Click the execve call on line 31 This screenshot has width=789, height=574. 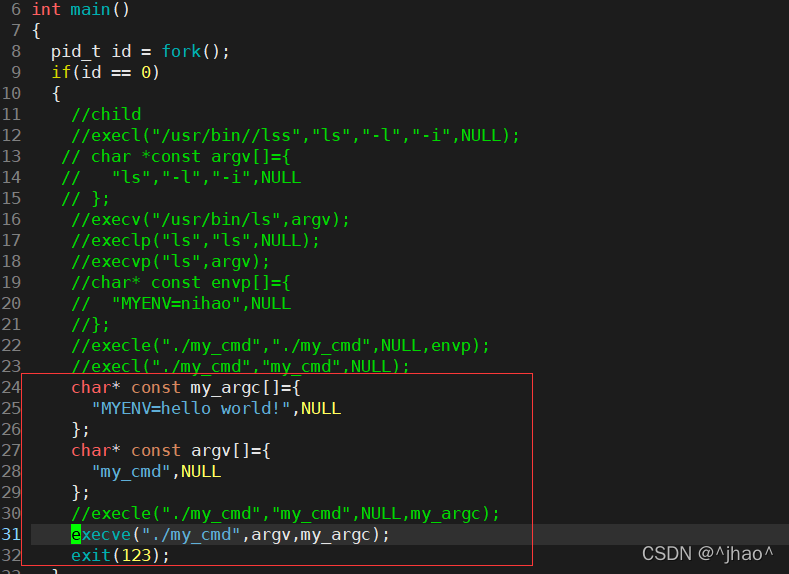coord(230,535)
